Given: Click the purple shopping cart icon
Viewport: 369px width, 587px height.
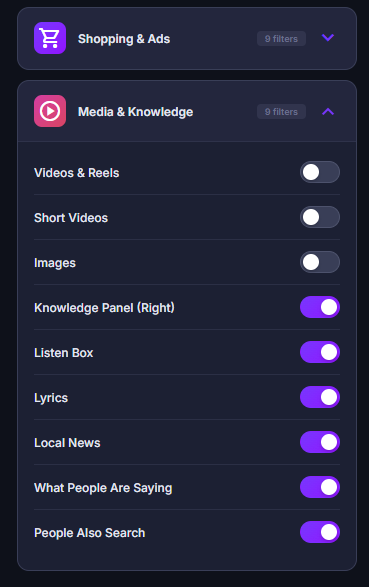Looking at the screenshot, I should click(x=50, y=38).
